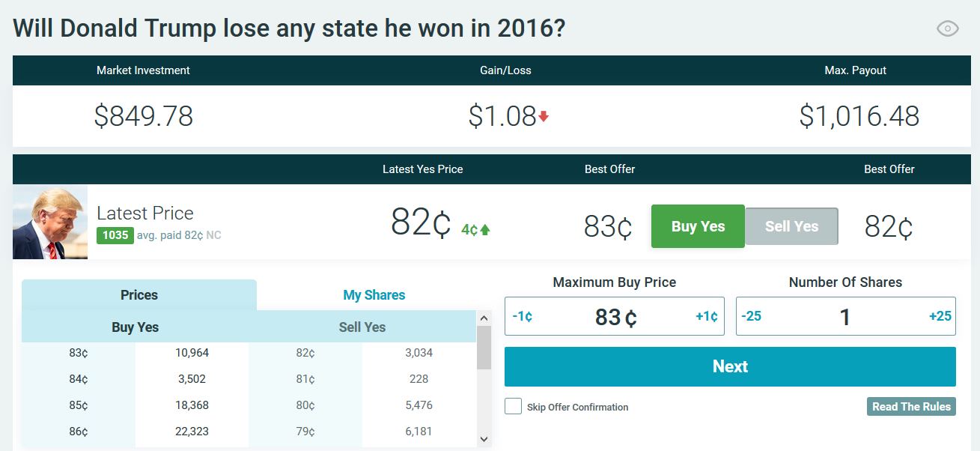This screenshot has width=980, height=451.
Task: Reduce number of shares by 25
Action: (752, 316)
